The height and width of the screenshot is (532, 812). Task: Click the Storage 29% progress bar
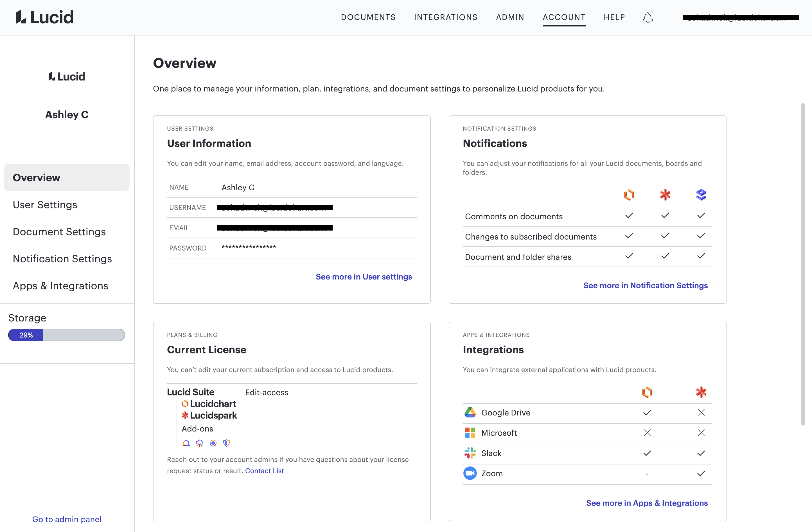point(67,335)
